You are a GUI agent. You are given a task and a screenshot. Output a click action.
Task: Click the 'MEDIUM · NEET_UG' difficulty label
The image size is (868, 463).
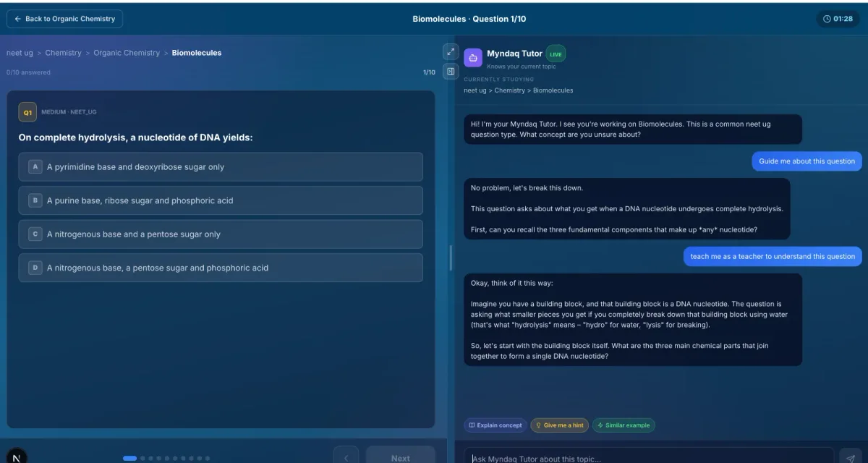[69, 112]
